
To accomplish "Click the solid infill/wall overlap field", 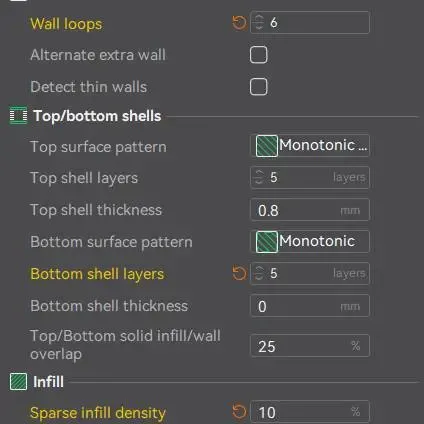I will [310, 346].
